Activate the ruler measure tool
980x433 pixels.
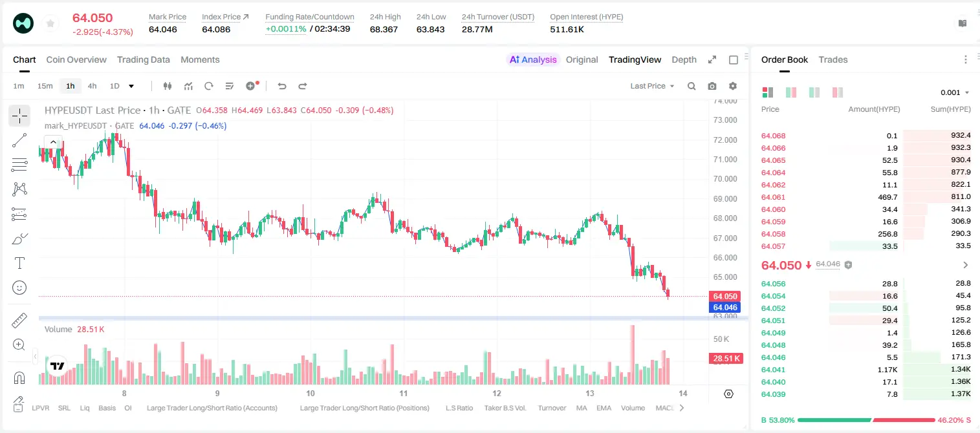[x=19, y=320]
